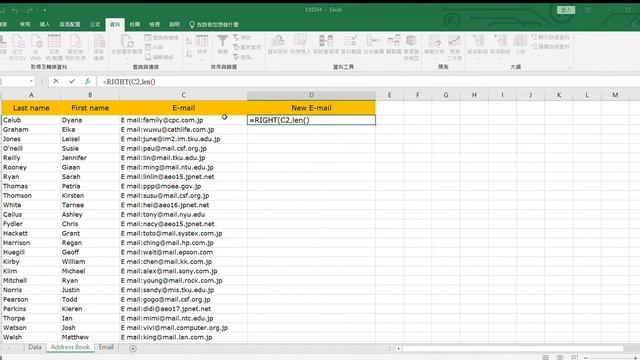Expand the What-If Analysis dropdown
Image resolution: width=640 pixels, height=360 pixels.
pyautogui.click(x=434, y=58)
